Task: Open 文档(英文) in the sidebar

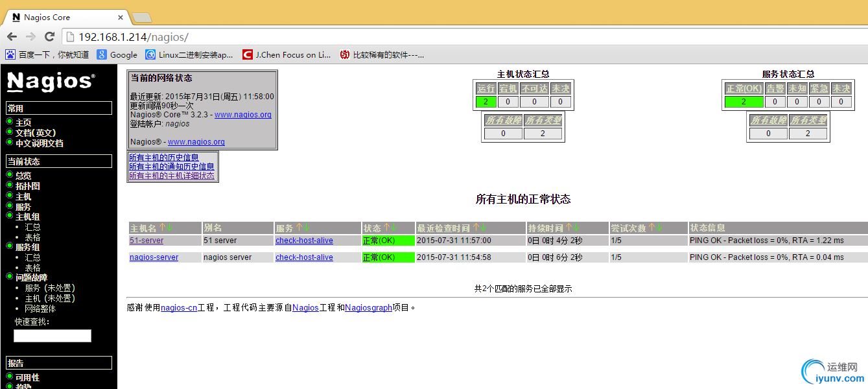Action: pos(36,133)
